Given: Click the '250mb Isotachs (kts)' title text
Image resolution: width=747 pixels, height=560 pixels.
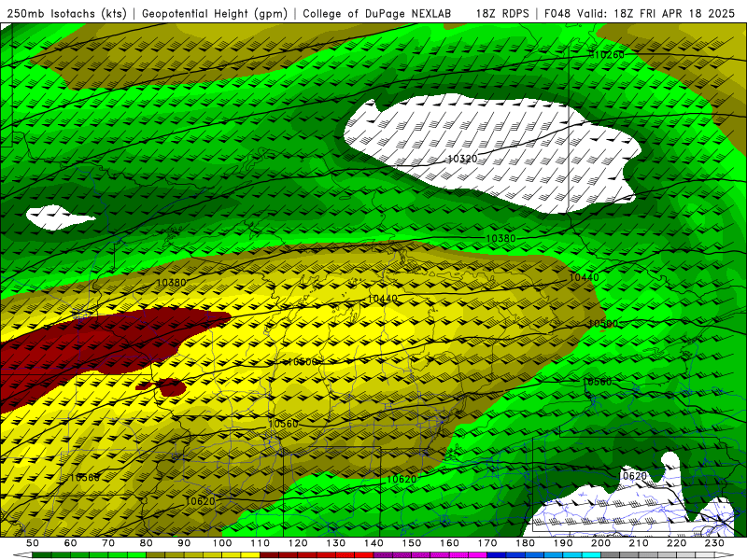Looking at the screenshot, I should pos(67,14).
